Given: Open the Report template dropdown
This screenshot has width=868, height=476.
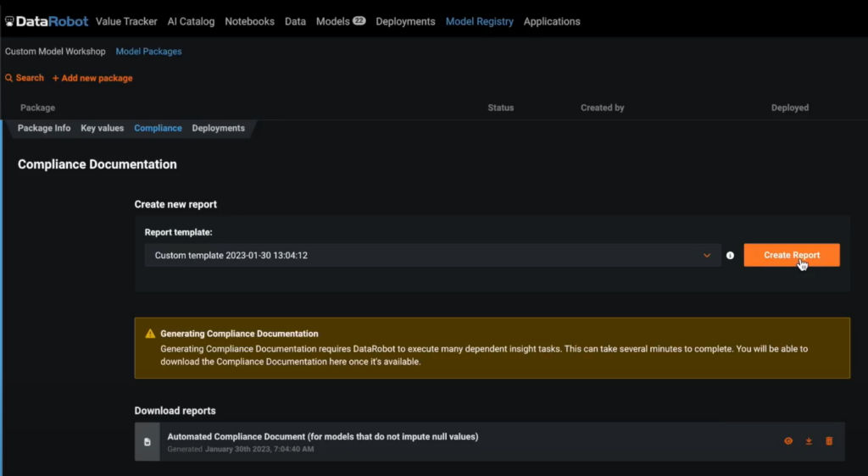Looking at the screenshot, I should tap(433, 256).
